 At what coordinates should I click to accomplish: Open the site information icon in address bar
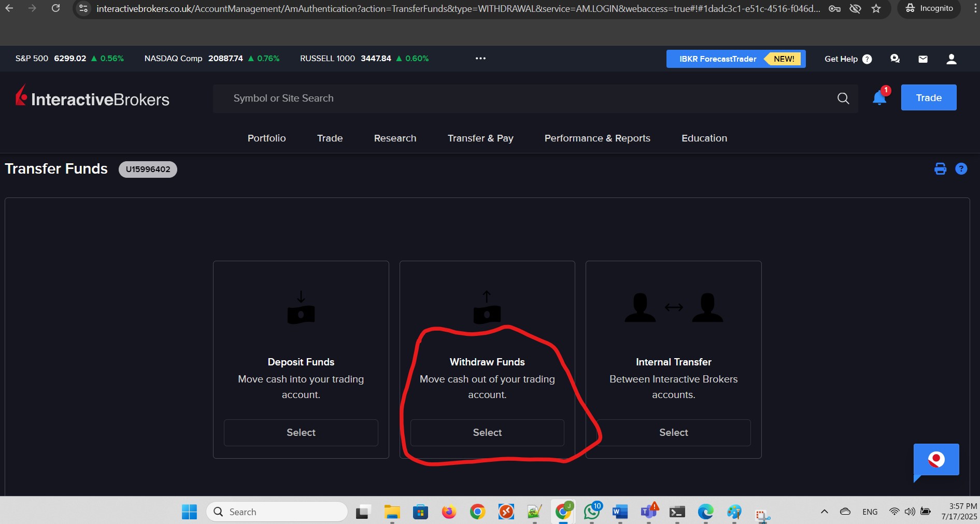[x=83, y=8]
